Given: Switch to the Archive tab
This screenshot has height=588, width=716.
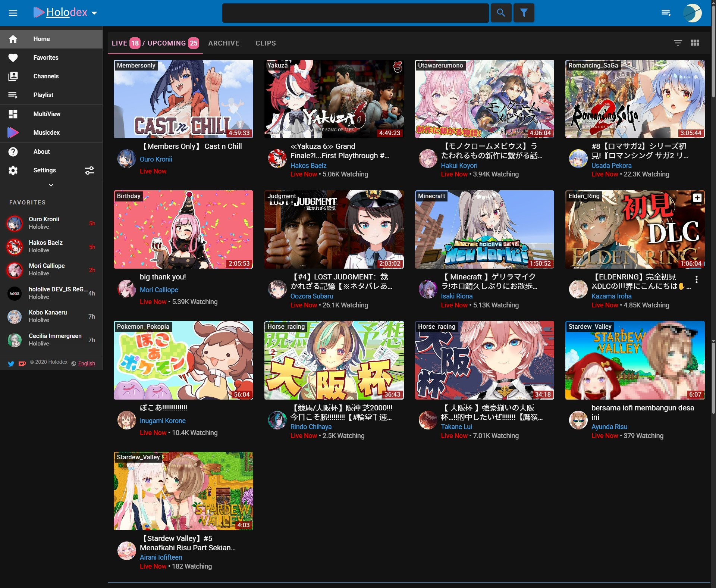Looking at the screenshot, I should [224, 43].
